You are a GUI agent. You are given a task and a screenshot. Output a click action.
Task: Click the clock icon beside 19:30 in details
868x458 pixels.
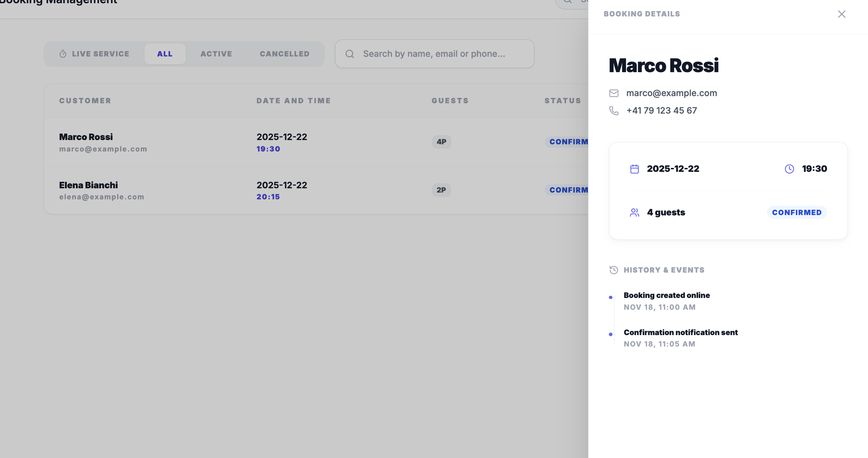point(789,169)
